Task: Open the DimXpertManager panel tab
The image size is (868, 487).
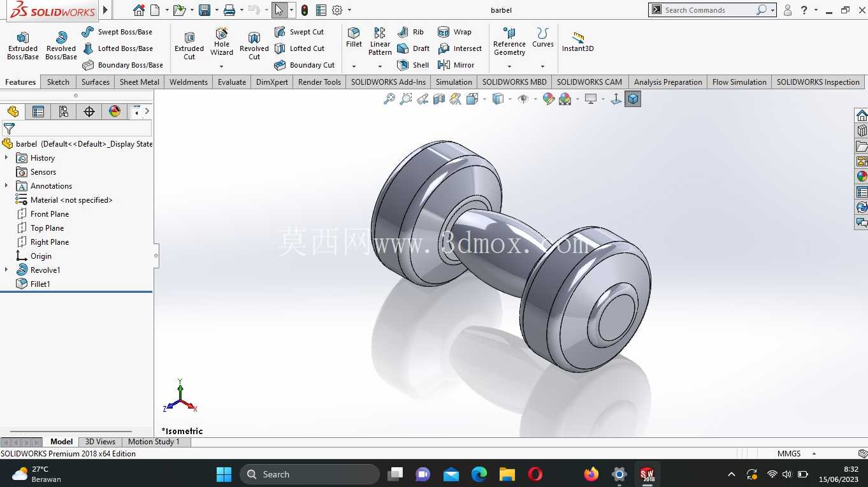Action: click(89, 112)
